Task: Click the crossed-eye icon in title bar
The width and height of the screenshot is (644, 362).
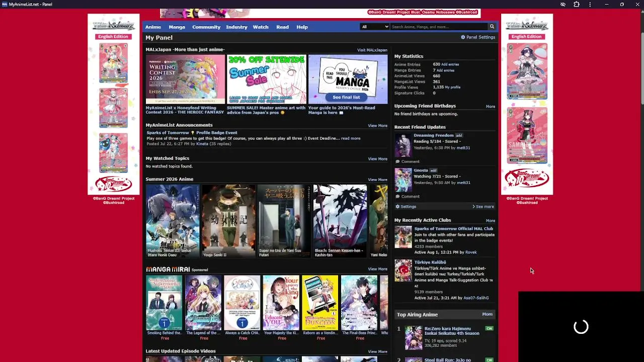Action: click(x=563, y=5)
